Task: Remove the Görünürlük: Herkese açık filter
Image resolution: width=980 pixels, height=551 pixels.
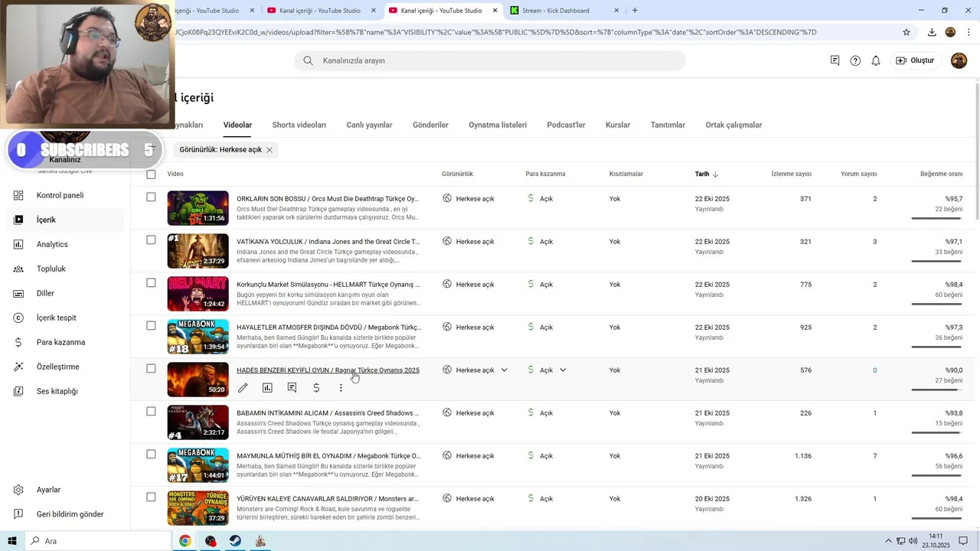Action: click(x=269, y=150)
